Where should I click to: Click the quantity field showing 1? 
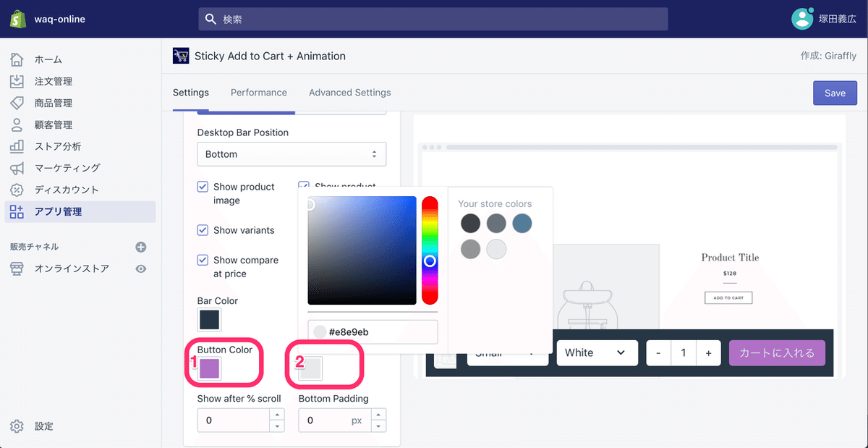(683, 352)
